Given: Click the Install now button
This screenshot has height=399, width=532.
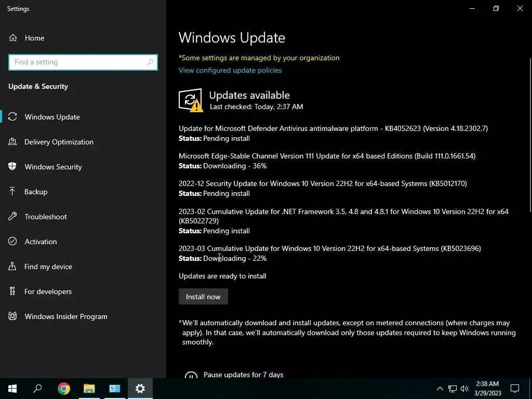Looking at the screenshot, I should pyautogui.click(x=203, y=297).
